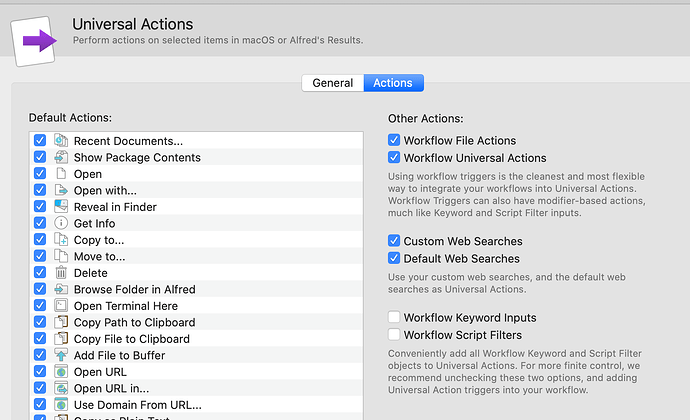Uncheck the Show Package Contents action

(x=40, y=157)
